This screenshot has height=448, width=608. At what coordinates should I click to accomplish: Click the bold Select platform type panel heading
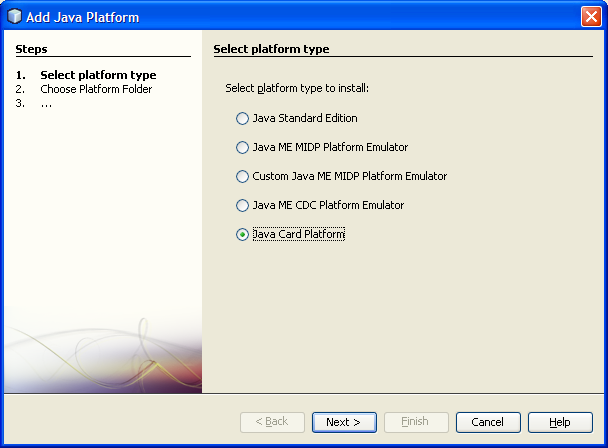pos(271,49)
